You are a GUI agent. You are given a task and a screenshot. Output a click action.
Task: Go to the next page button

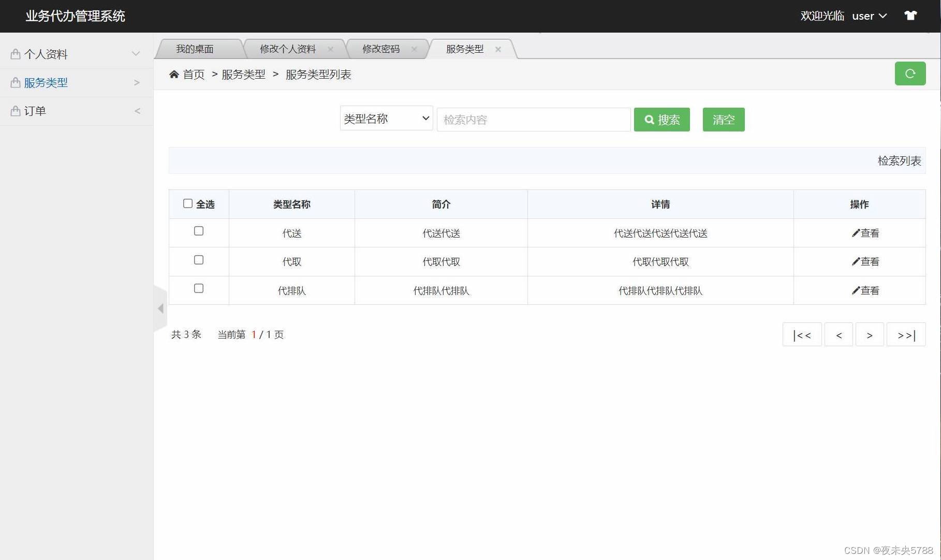[x=870, y=335]
